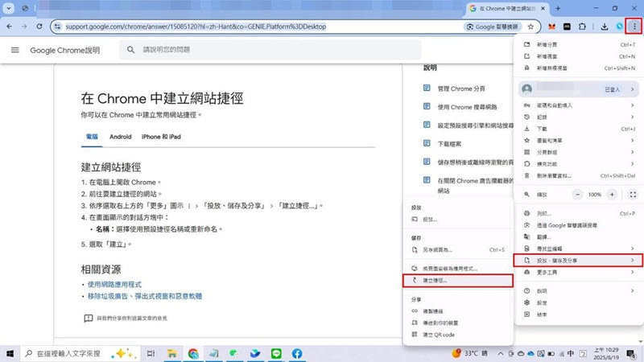Decrease zoom with the minus button
Viewport: 644px width, 362px height.
coord(577,195)
